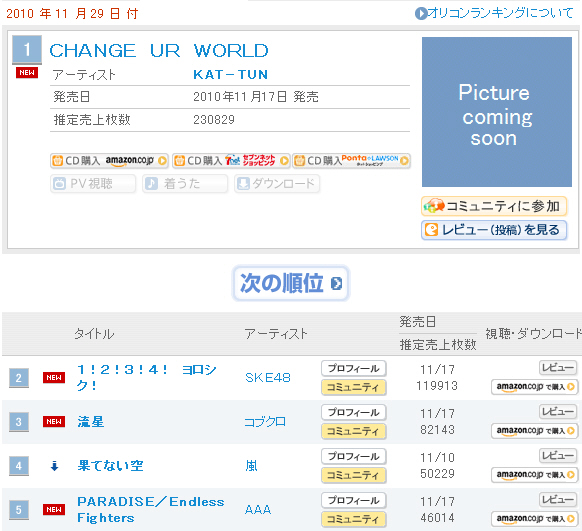This screenshot has width=582, height=531.
Task: Open レビュー for 流星 row
Action: (x=558, y=412)
